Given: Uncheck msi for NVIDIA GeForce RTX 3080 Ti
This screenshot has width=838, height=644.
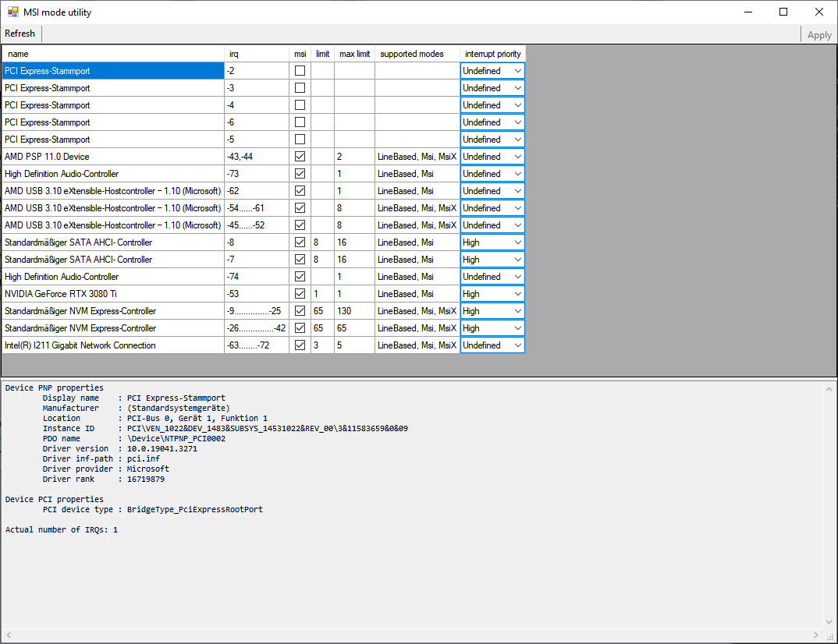Looking at the screenshot, I should [x=300, y=294].
